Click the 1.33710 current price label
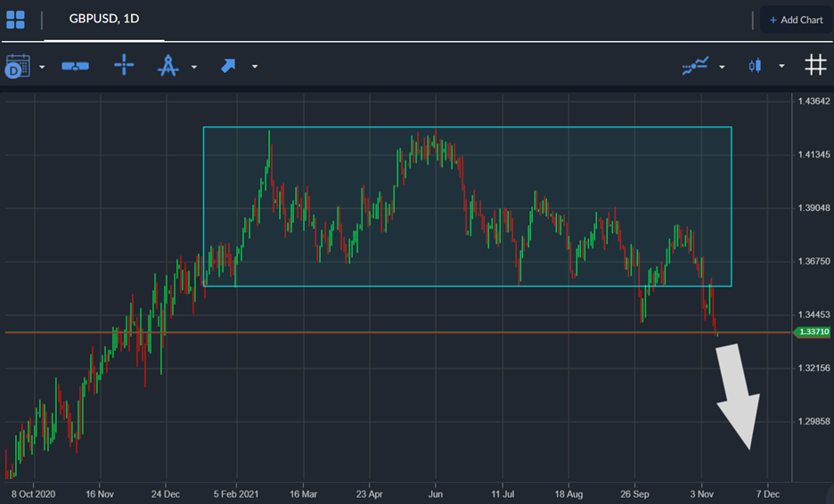 coord(811,332)
